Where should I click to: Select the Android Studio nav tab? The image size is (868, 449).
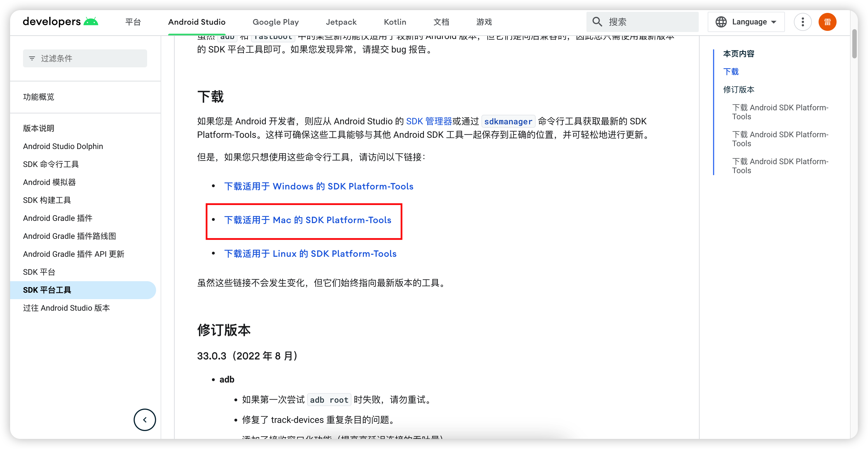[x=197, y=22]
